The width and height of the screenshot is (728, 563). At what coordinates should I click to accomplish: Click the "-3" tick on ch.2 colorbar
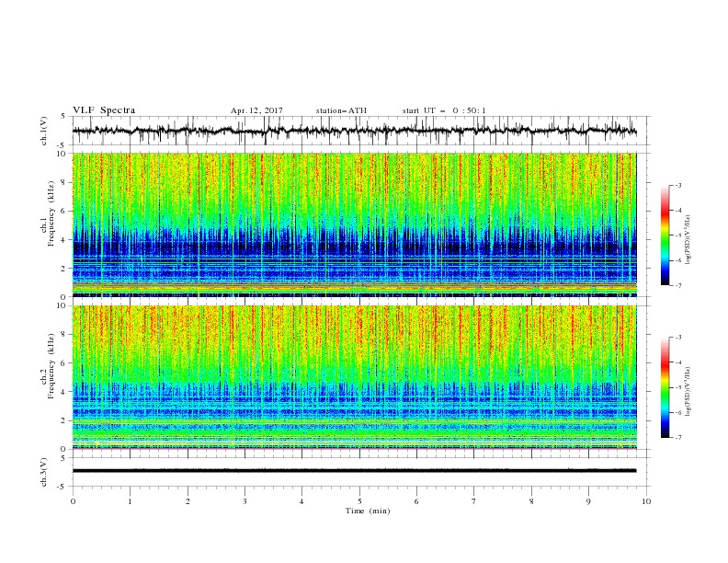(678, 338)
